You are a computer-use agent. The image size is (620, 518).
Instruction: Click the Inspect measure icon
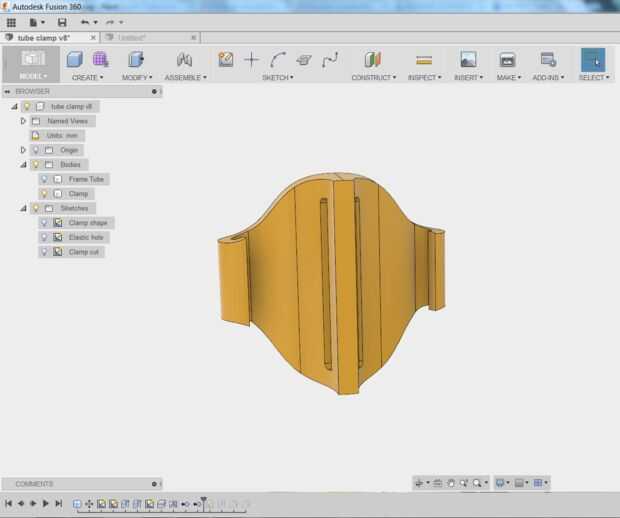(424, 60)
